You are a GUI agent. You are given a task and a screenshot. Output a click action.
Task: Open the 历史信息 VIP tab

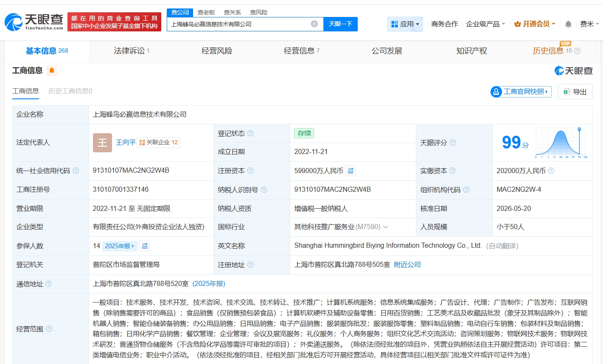[553, 51]
